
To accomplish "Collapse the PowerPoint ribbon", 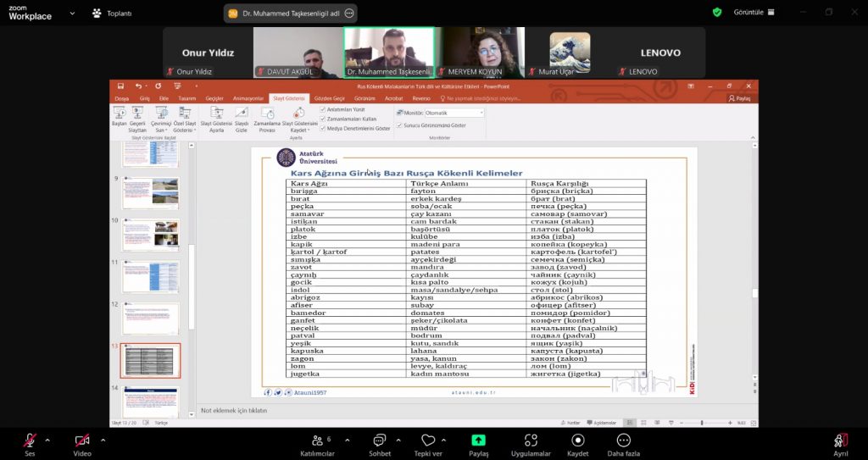I will click(x=753, y=136).
